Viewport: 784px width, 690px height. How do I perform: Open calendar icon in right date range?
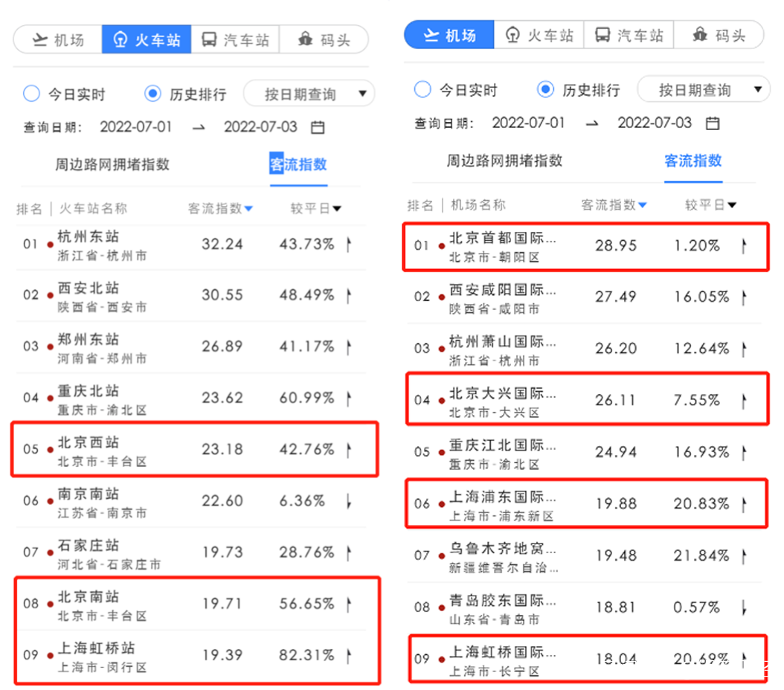[x=712, y=123]
